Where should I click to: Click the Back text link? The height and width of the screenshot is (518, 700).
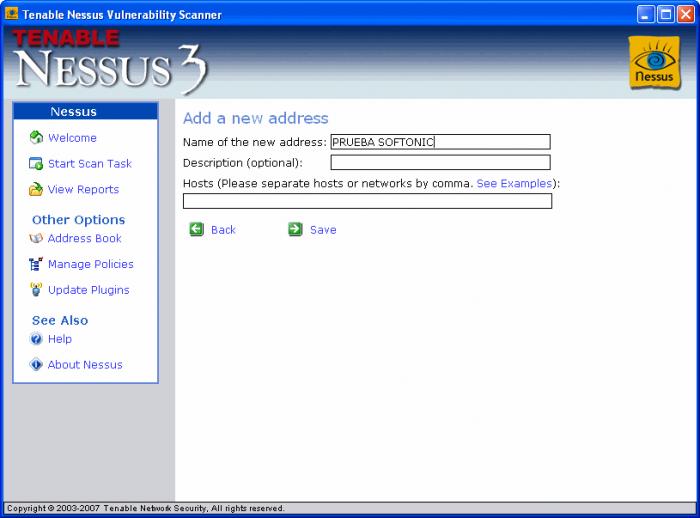click(x=223, y=230)
